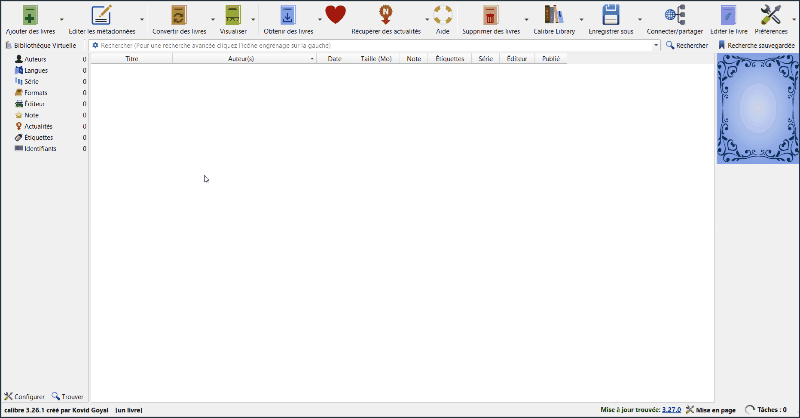Image resolution: width=800 pixels, height=418 pixels.
Task: Open the Aide lifebuoy icon
Action: pyautogui.click(x=442, y=15)
